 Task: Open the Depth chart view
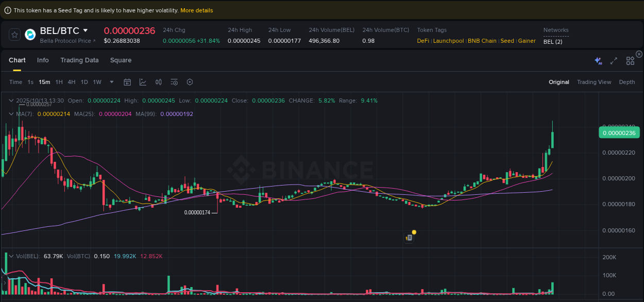point(626,82)
